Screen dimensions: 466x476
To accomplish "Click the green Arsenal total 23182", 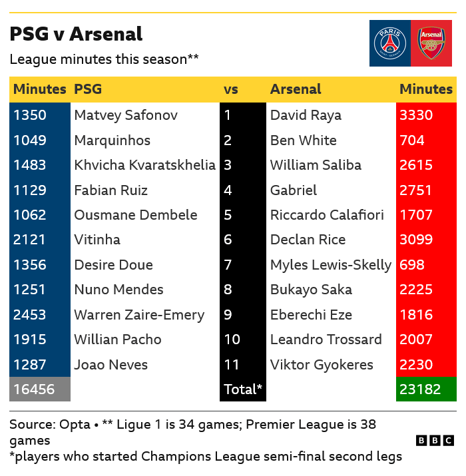I will [426, 389].
